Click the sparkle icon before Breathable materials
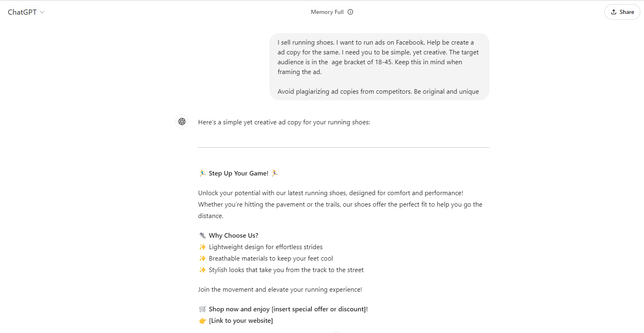Viewport: 644px width, 333px height. (202, 258)
